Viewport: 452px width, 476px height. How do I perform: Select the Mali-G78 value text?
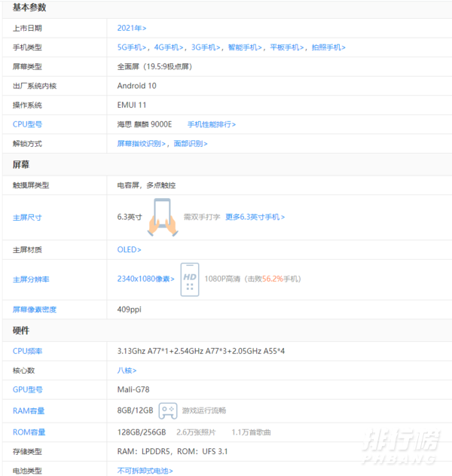[x=133, y=390]
